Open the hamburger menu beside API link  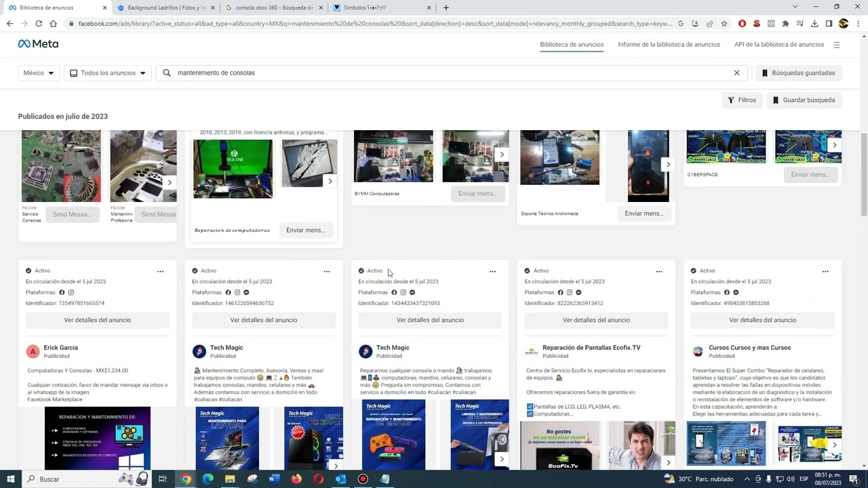[836, 45]
